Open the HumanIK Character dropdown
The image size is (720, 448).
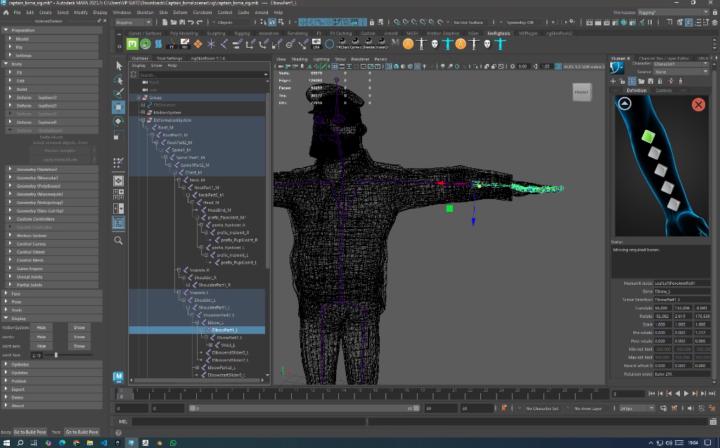681,64
